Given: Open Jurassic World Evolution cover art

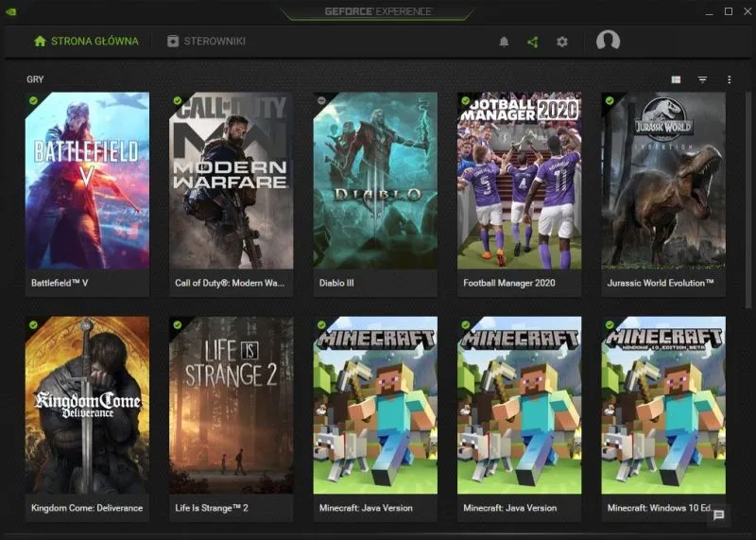Looking at the screenshot, I should click(663, 181).
